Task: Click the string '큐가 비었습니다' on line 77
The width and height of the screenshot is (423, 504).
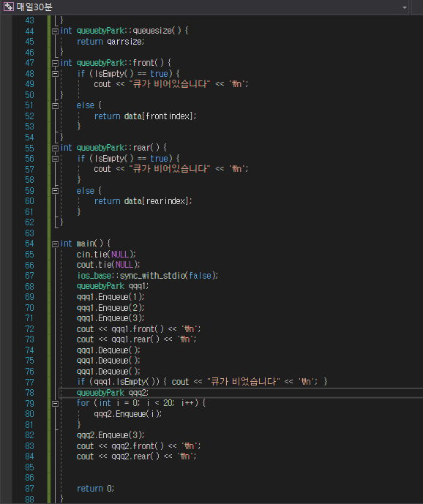Action: pyautogui.click(x=244, y=382)
